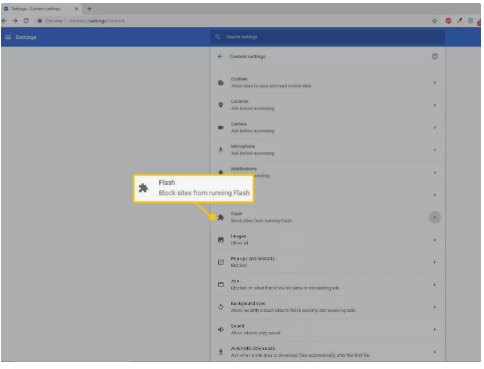This screenshot has height=369, width=484.
Task: Click the Search settings field
Action: 327,37
